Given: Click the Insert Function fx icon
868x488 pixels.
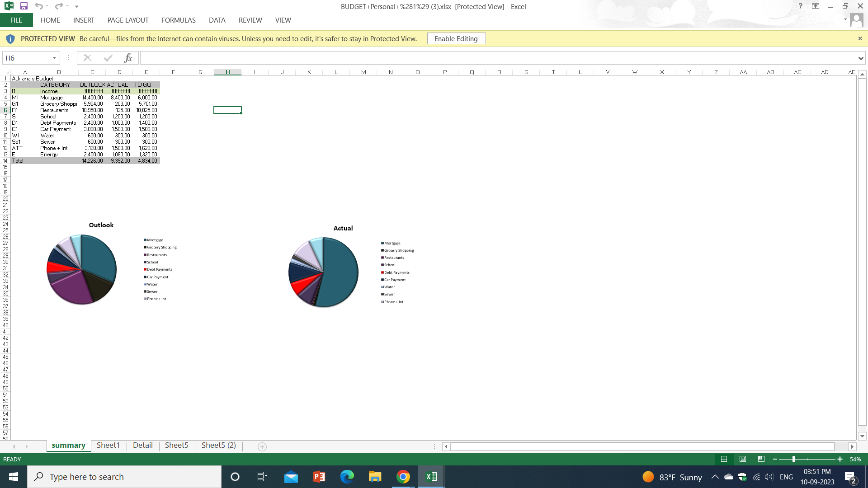Looking at the screenshot, I should pyautogui.click(x=128, y=58).
